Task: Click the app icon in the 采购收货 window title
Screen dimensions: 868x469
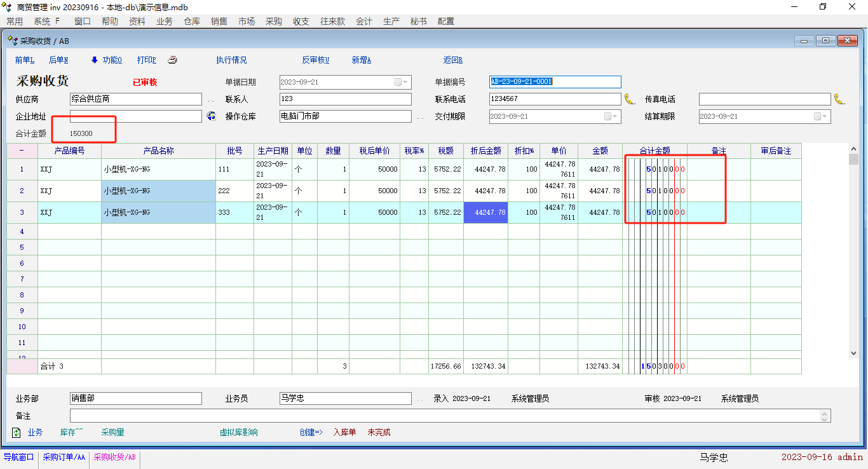Action: pos(13,41)
